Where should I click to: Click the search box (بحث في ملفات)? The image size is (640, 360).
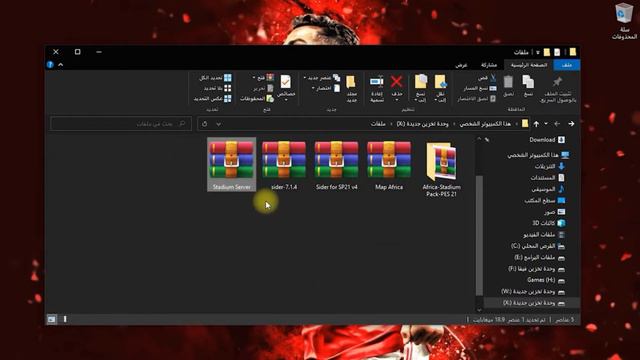click(121, 124)
